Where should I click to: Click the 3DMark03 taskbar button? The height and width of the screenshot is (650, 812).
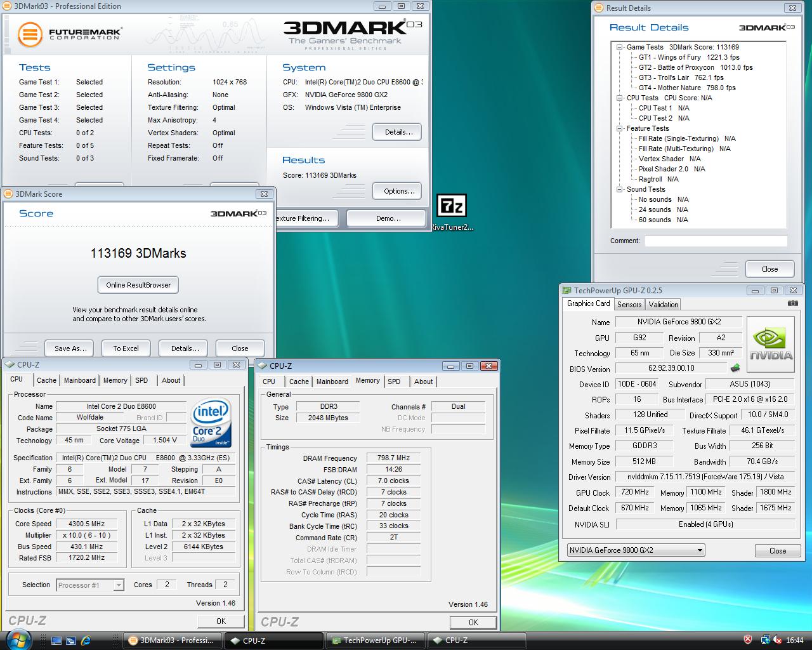tap(173, 640)
